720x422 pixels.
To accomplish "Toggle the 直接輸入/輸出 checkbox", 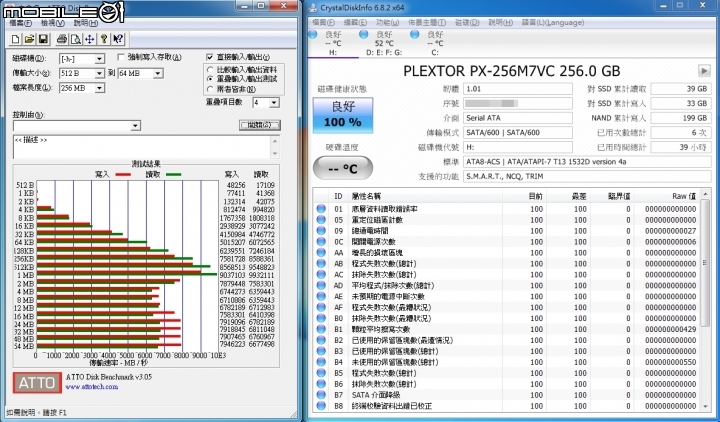I will [210, 57].
